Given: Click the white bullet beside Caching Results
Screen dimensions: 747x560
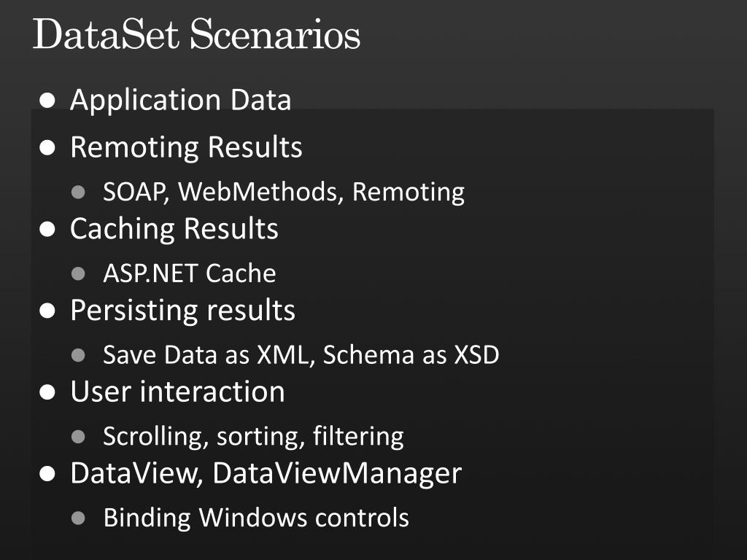Looking at the screenshot, I should pyautogui.click(x=47, y=229).
